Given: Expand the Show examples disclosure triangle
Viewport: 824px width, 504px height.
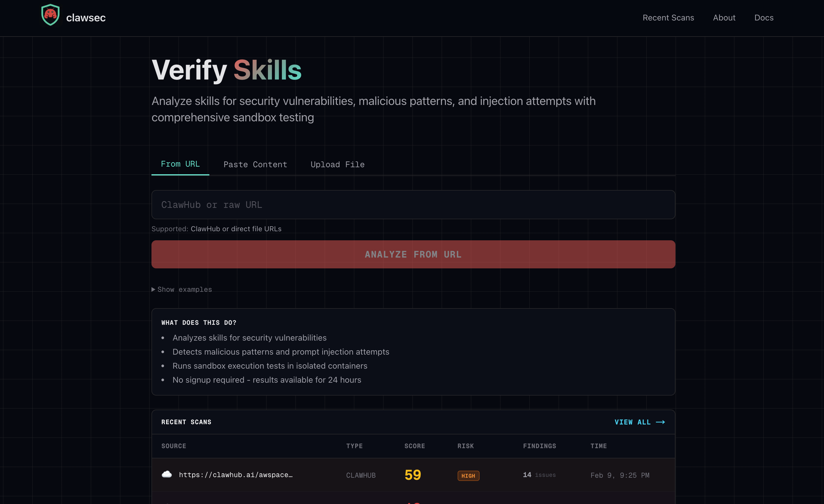Looking at the screenshot, I should [153, 289].
